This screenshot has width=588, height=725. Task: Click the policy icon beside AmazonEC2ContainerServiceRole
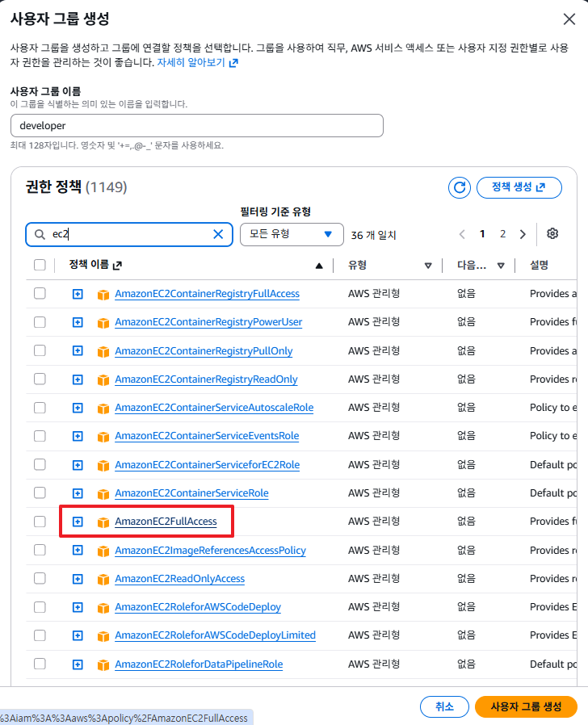pos(103,494)
